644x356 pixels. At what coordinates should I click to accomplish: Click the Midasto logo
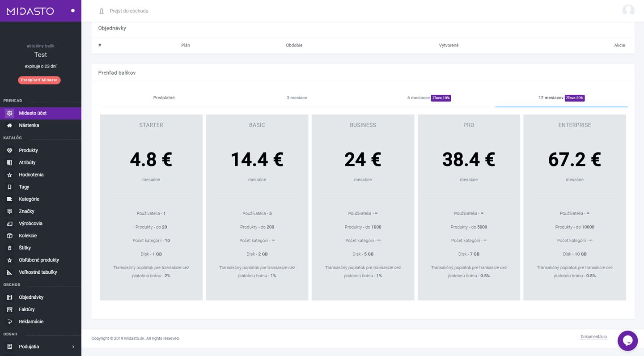(30, 11)
